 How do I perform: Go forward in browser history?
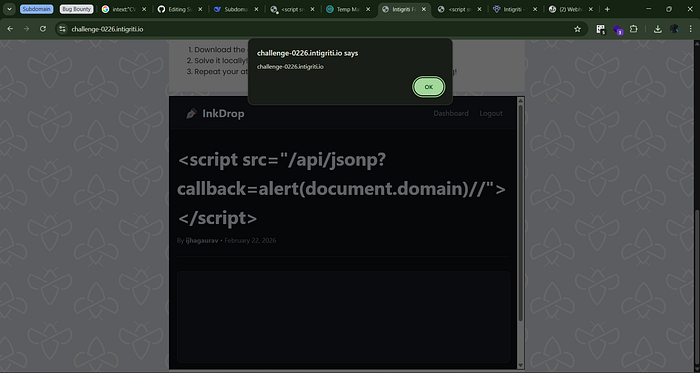(26, 29)
